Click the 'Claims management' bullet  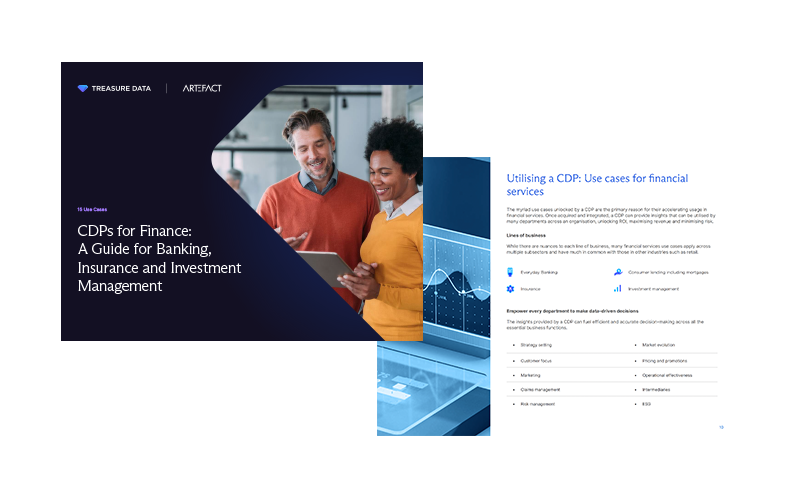(540, 389)
